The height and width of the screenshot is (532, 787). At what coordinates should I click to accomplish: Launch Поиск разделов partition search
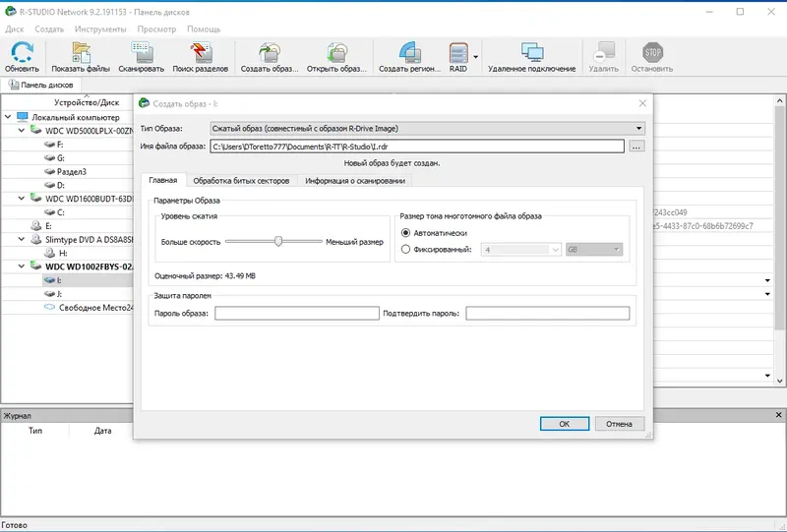[201, 52]
